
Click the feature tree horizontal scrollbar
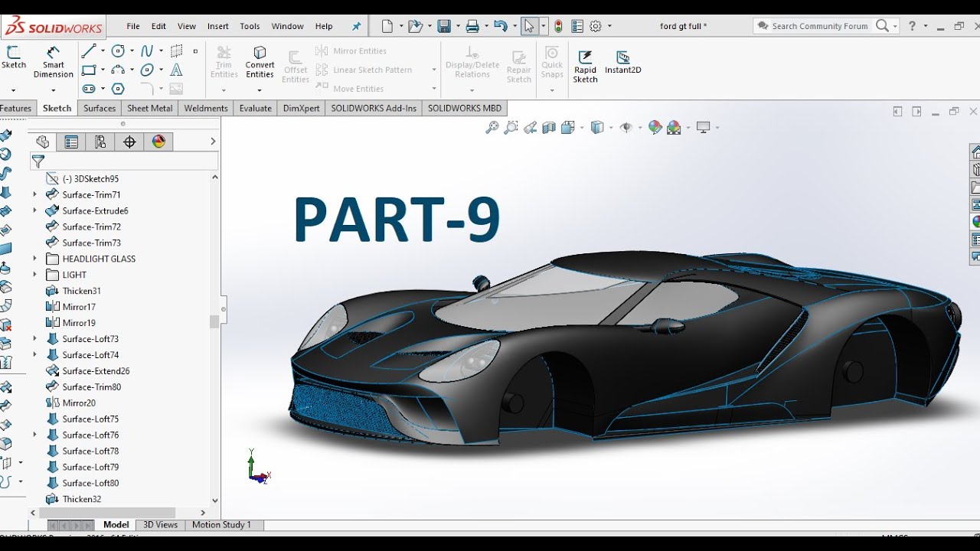(107, 513)
